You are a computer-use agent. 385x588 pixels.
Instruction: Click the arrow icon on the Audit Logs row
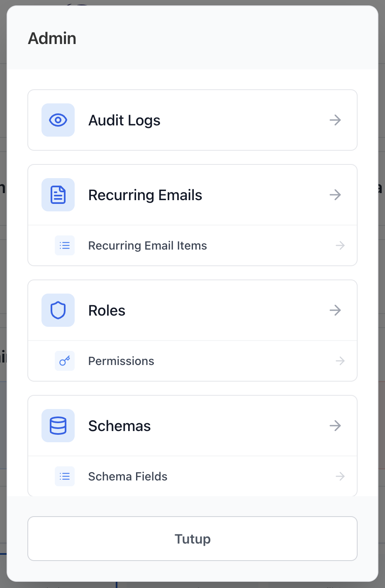tap(335, 120)
